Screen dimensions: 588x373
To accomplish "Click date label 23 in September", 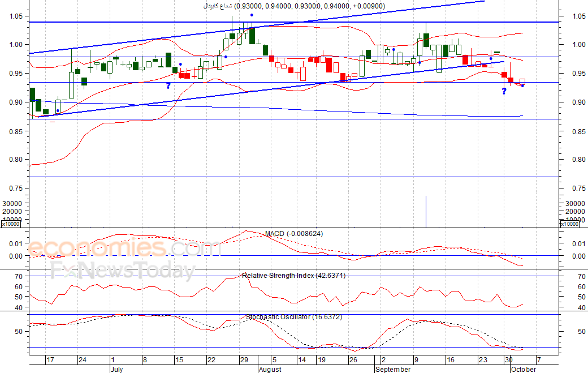I will [483, 360].
